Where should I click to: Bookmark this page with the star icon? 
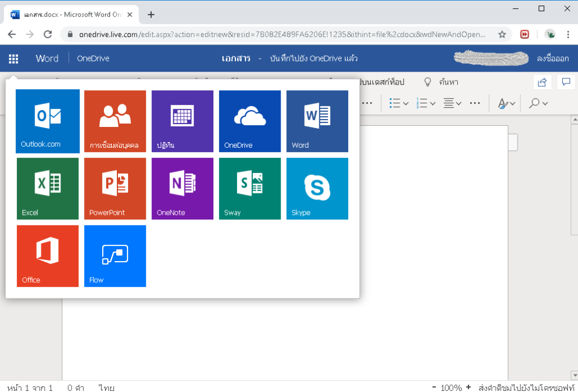pyautogui.click(x=502, y=34)
